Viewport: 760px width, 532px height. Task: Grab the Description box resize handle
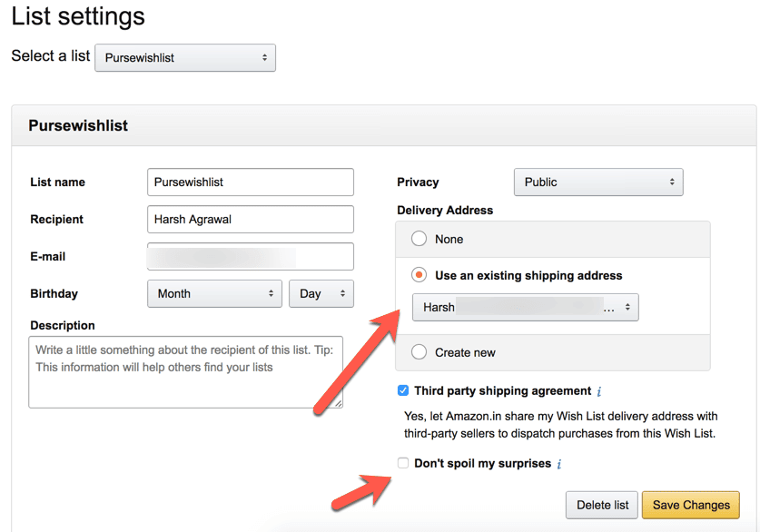tap(338, 402)
